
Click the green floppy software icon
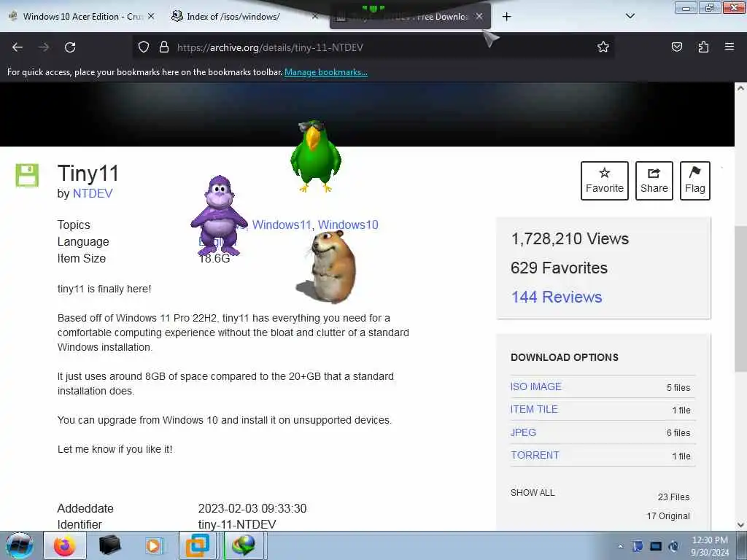pos(27,175)
